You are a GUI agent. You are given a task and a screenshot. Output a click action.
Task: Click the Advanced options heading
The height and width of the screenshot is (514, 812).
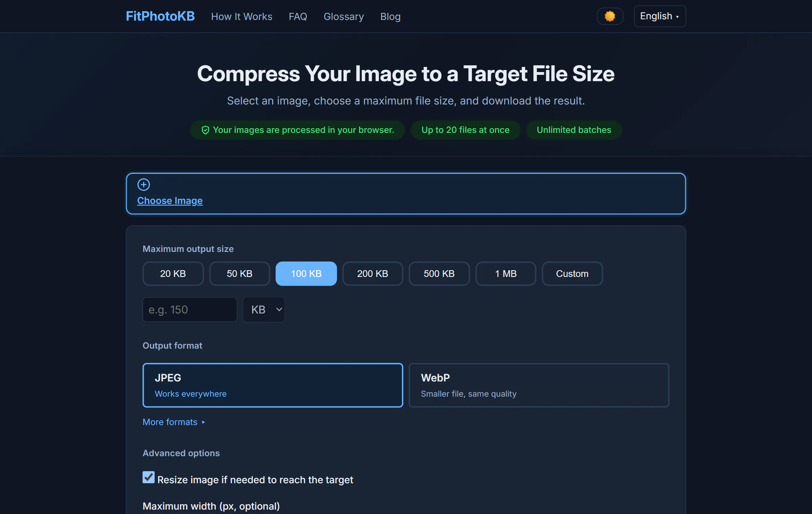[x=181, y=453]
